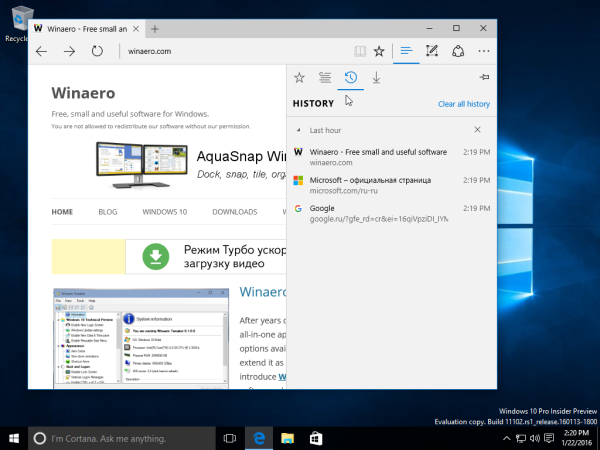This screenshot has width=600, height=450.
Task: Click the winaero.com address bar
Action: (235, 51)
